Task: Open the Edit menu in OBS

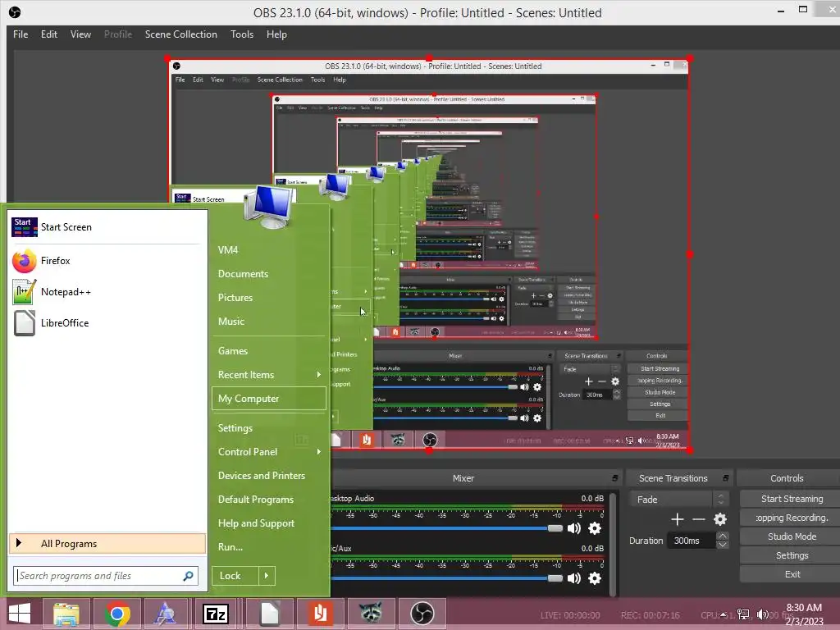Action: click(x=48, y=34)
